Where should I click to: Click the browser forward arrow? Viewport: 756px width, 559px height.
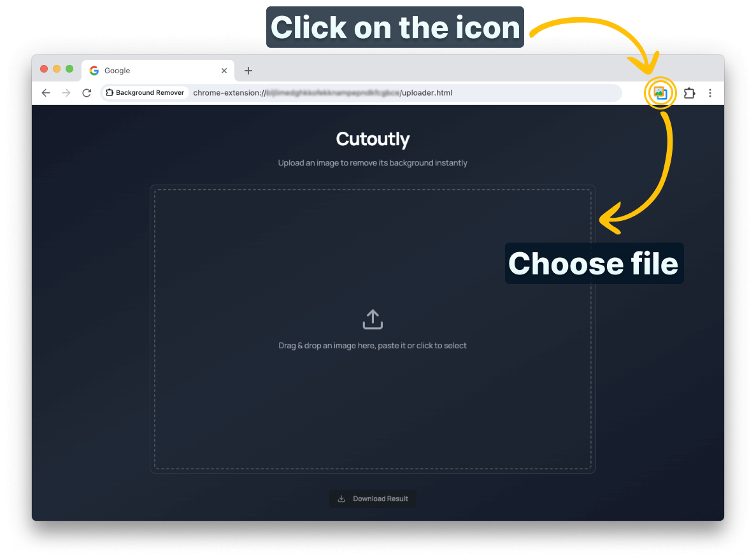click(66, 93)
